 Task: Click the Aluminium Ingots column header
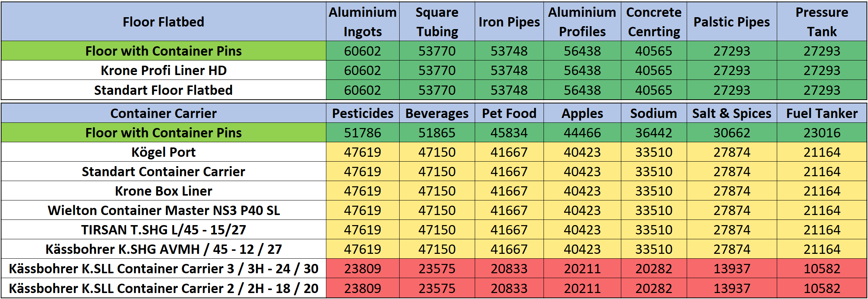coord(363,22)
